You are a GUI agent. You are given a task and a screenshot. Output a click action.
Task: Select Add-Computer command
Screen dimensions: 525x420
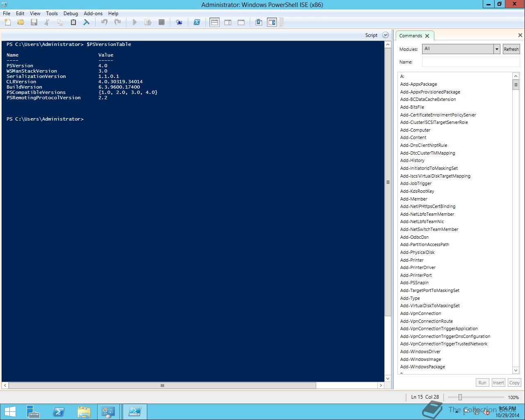coord(415,130)
